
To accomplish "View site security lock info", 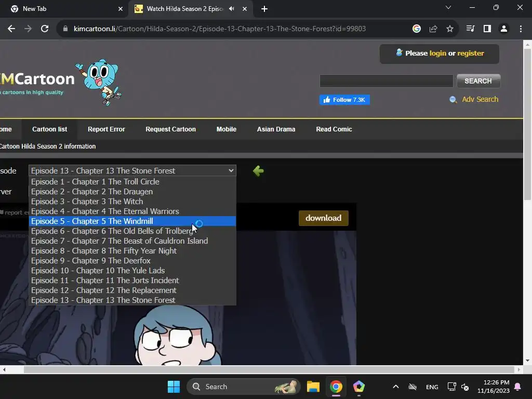I will [x=65, y=29].
